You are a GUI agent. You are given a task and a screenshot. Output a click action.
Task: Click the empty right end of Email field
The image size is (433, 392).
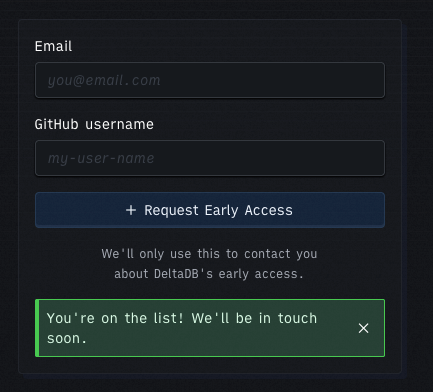pyautogui.click(x=333, y=80)
